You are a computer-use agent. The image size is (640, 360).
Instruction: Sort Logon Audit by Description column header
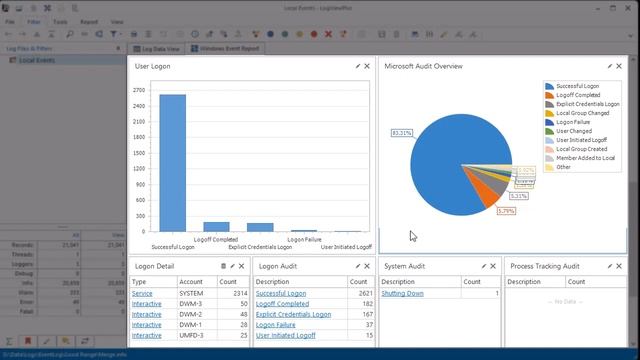300,282
